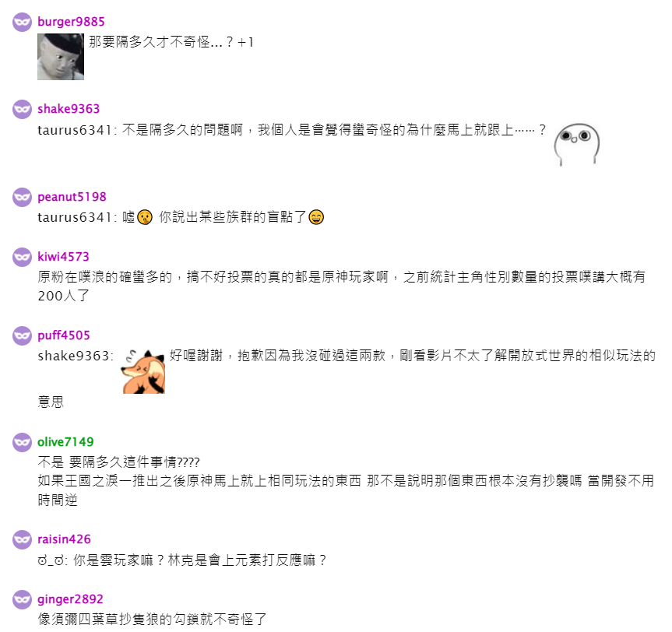This screenshot has height=632, width=672.
Task: Open the shake9363 username link
Action: click(x=69, y=109)
